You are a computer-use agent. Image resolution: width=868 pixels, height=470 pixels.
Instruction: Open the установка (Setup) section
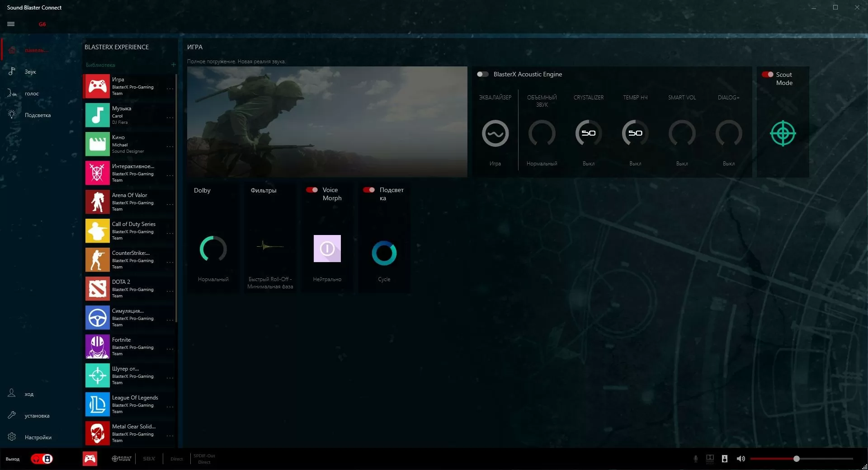point(37,415)
